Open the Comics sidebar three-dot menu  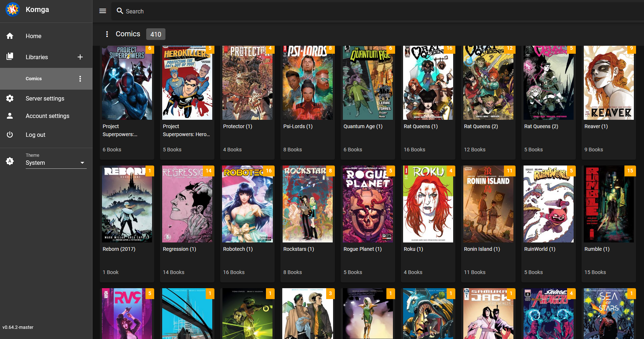[80, 79]
